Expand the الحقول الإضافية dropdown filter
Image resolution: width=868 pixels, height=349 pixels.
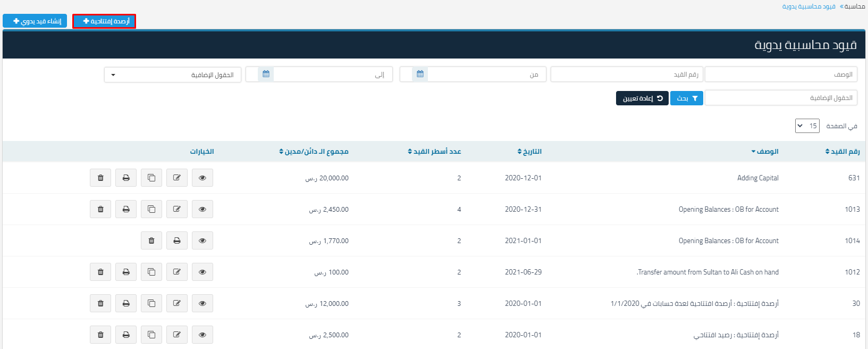(x=173, y=75)
